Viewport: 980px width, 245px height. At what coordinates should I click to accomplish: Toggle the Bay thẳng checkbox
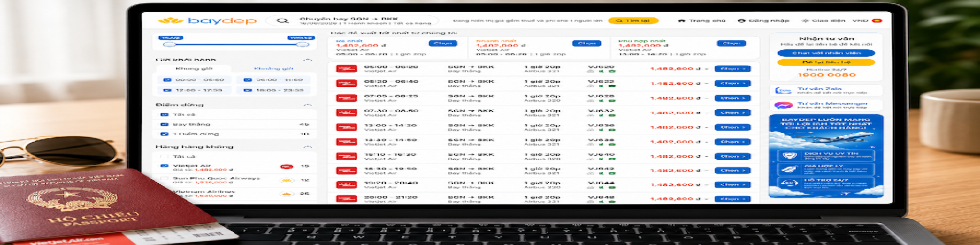point(164,124)
